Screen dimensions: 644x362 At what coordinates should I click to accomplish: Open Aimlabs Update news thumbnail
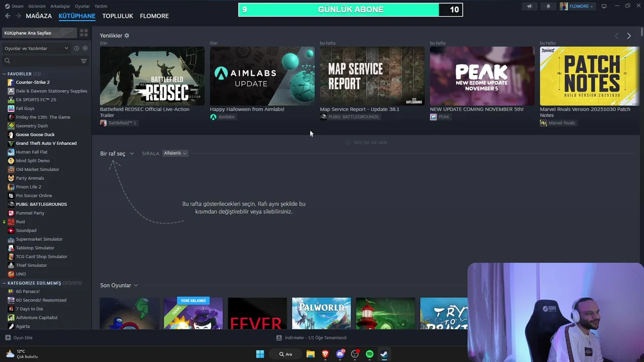tap(262, 76)
